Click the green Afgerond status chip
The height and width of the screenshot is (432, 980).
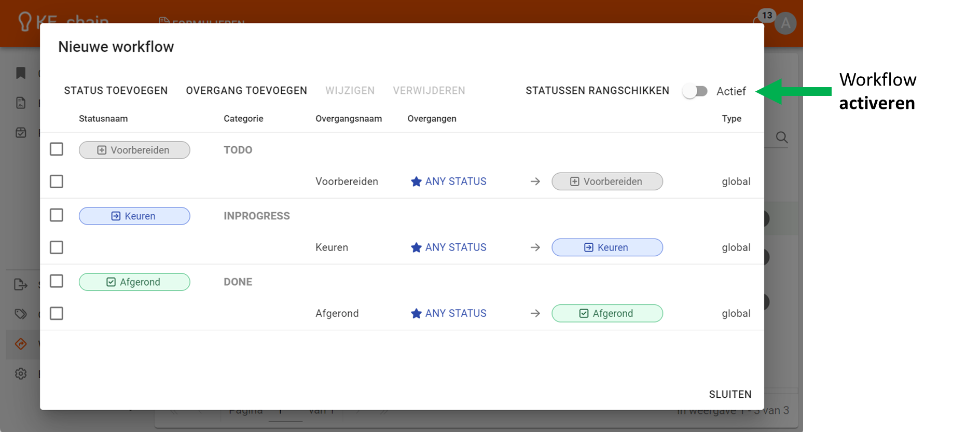134,282
